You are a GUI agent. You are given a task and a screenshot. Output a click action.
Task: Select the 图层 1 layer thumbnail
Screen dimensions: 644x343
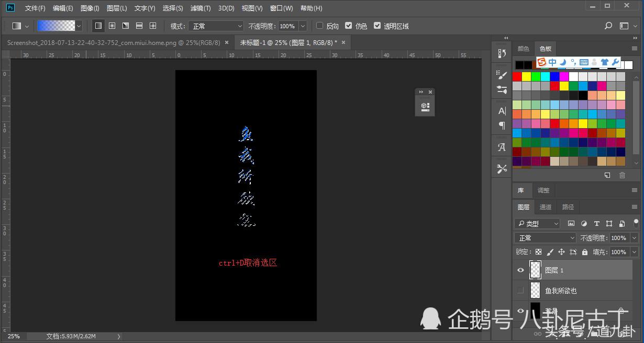pyautogui.click(x=535, y=270)
